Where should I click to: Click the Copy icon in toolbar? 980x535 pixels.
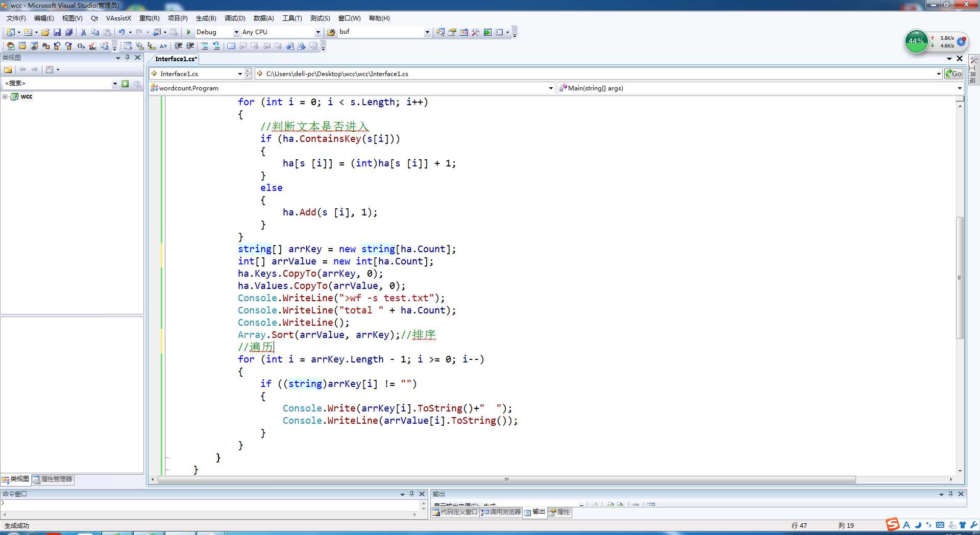[x=95, y=32]
